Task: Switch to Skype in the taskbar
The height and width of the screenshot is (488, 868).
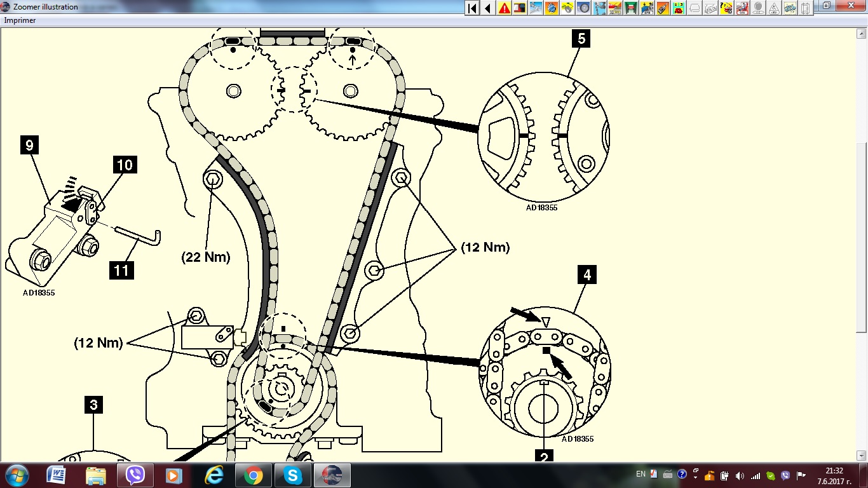Action: (x=293, y=475)
